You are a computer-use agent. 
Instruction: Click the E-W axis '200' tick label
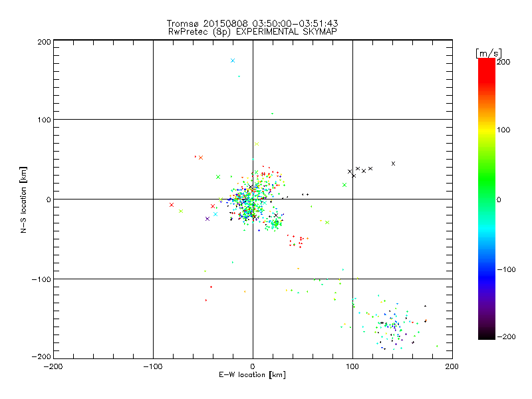click(x=452, y=366)
